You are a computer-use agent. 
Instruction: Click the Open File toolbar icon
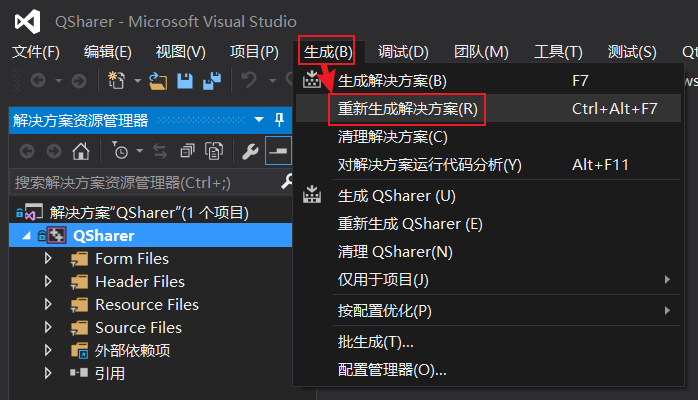[x=158, y=81]
